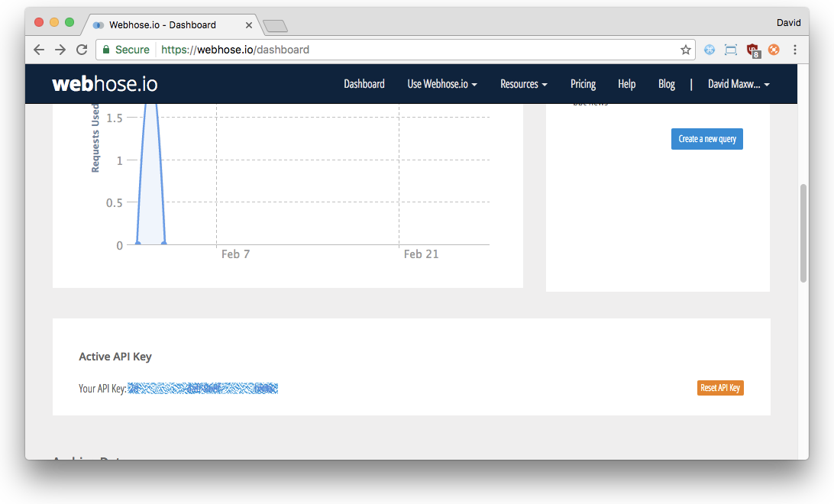This screenshot has height=504, width=834.
Task: Click the Feb 7 axis label
Action: [x=236, y=254]
